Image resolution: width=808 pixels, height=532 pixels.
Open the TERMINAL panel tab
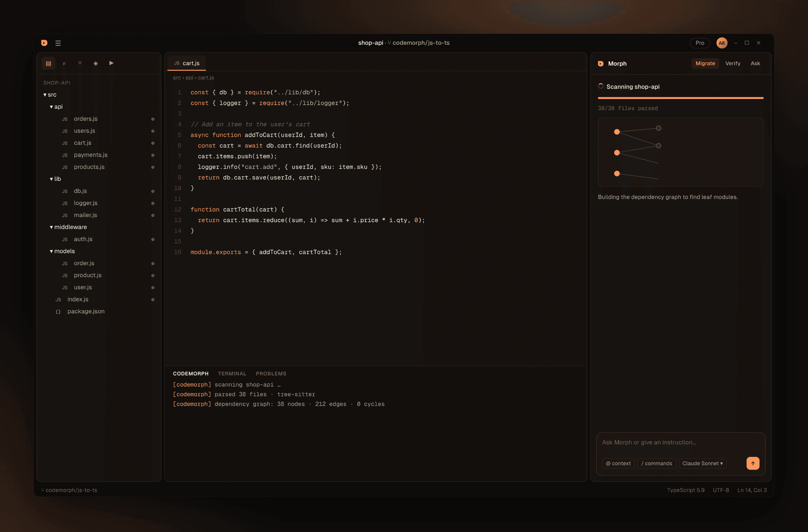(232, 373)
